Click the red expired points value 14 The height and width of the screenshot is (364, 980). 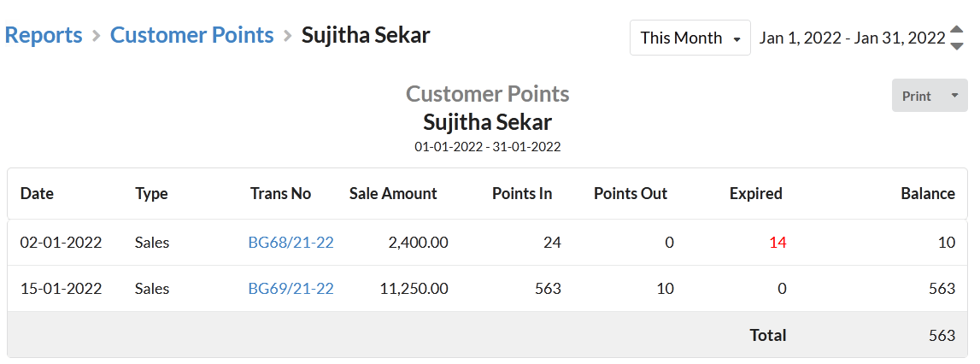(x=778, y=242)
